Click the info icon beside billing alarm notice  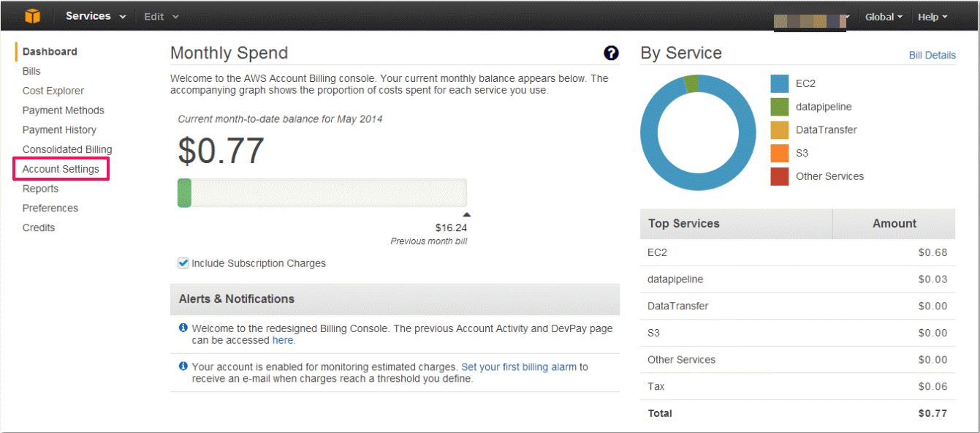click(x=183, y=366)
